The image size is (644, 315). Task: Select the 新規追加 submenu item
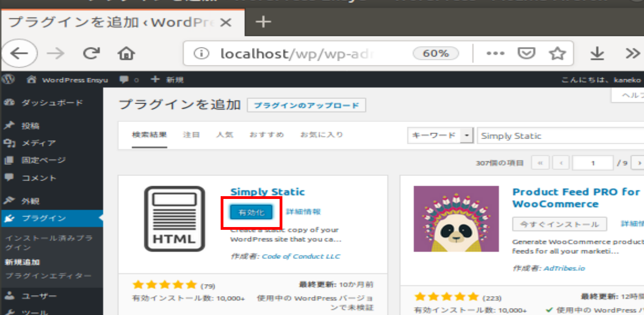click(x=22, y=262)
